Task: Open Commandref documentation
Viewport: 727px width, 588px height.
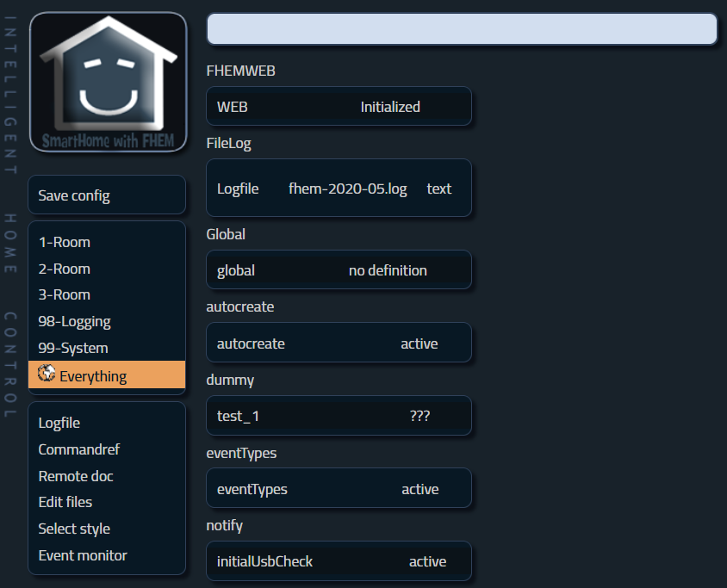Action: 79,449
